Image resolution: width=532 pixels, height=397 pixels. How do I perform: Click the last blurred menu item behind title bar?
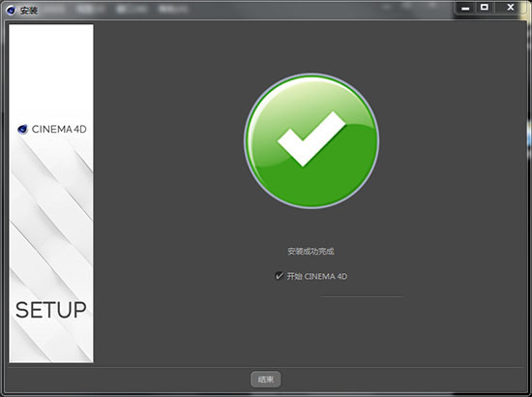(173, 9)
